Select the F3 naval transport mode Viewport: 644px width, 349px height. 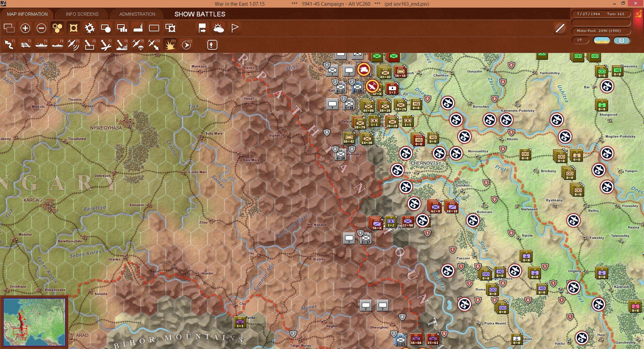42,45
